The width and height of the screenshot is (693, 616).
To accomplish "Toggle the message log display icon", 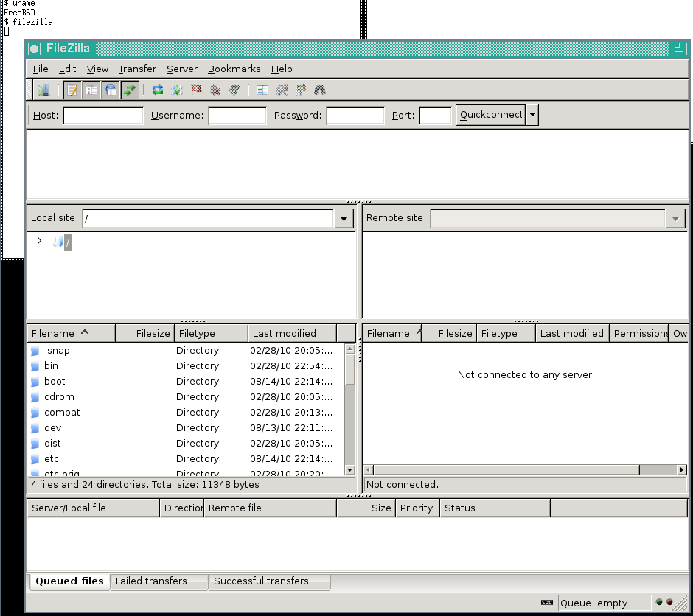I will point(72,90).
